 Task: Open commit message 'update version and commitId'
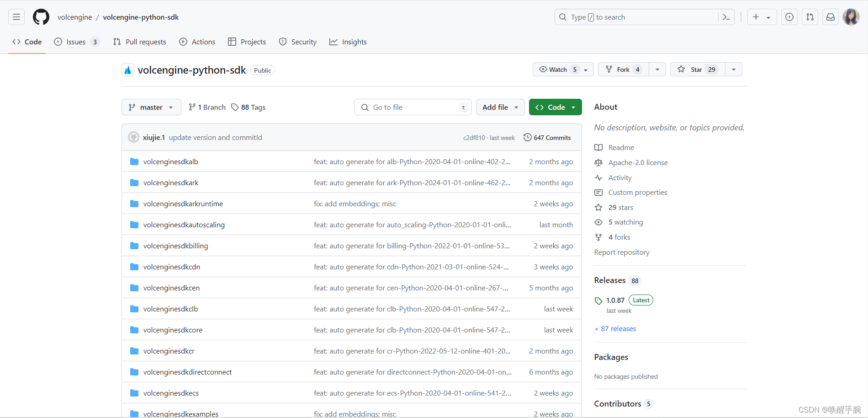[x=216, y=138]
